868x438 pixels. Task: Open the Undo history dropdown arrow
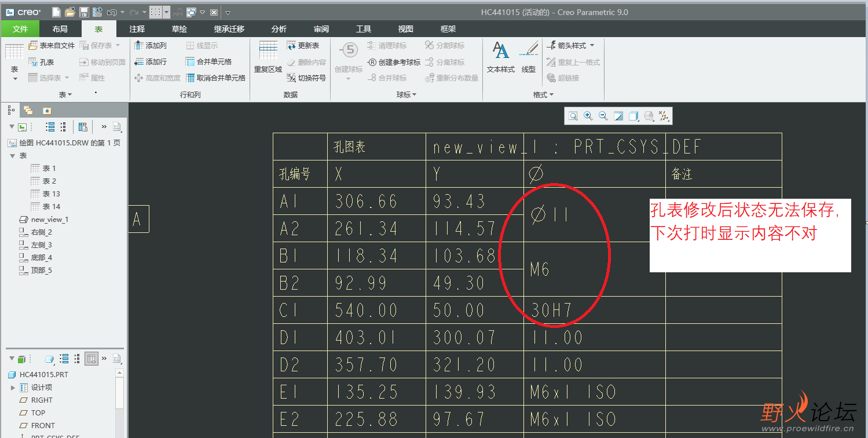122,12
